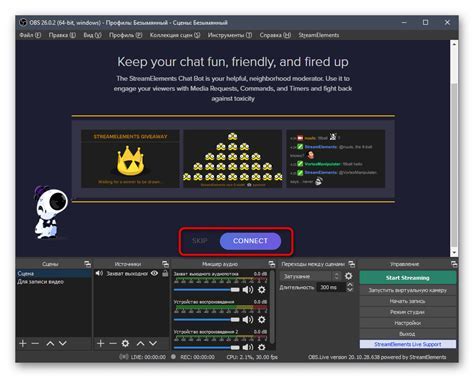Move the scene down in the Сцены list

63,343
